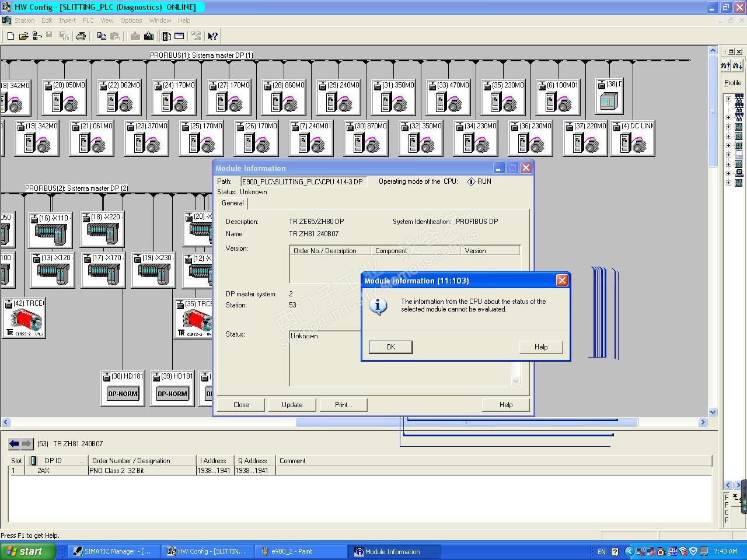The height and width of the screenshot is (560, 747).
Task: Expand the fifth catalog tree node
Action: [728, 136]
